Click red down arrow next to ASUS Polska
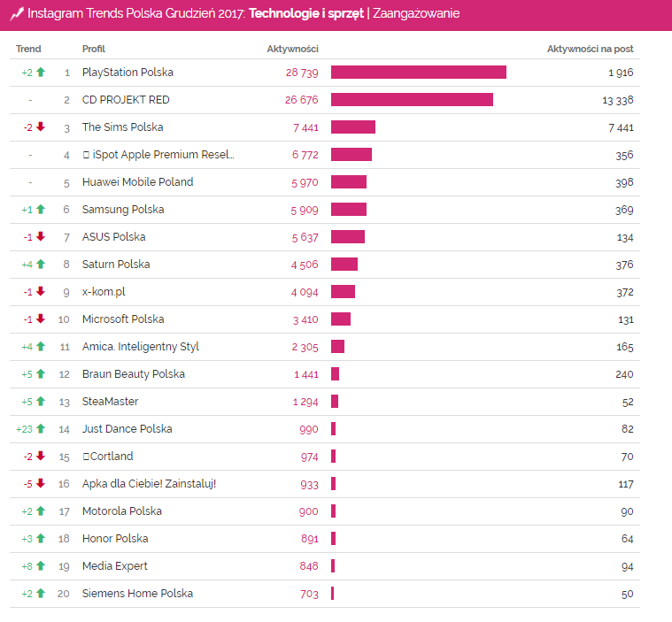The height and width of the screenshot is (622, 672). 40,237
